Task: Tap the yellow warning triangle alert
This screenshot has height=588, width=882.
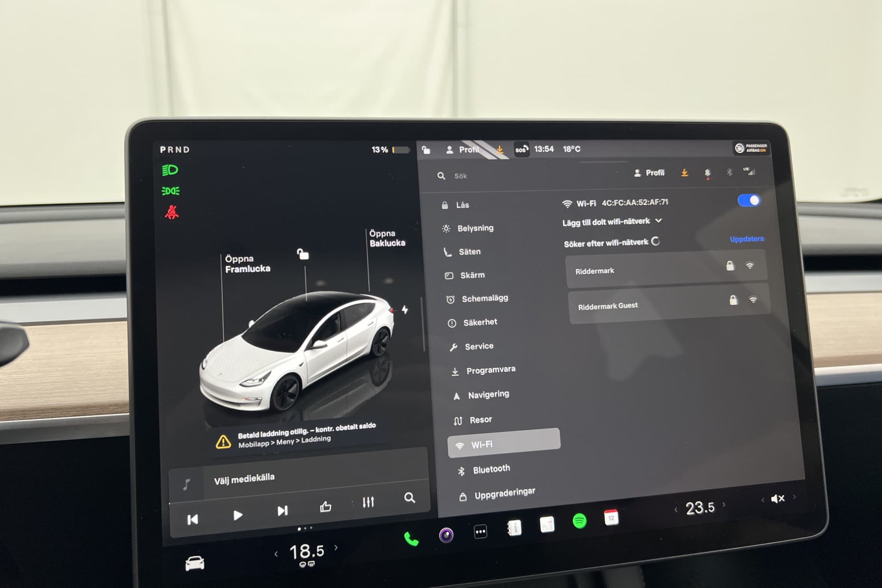Action: pyautogui.click(x=223, y=442)
